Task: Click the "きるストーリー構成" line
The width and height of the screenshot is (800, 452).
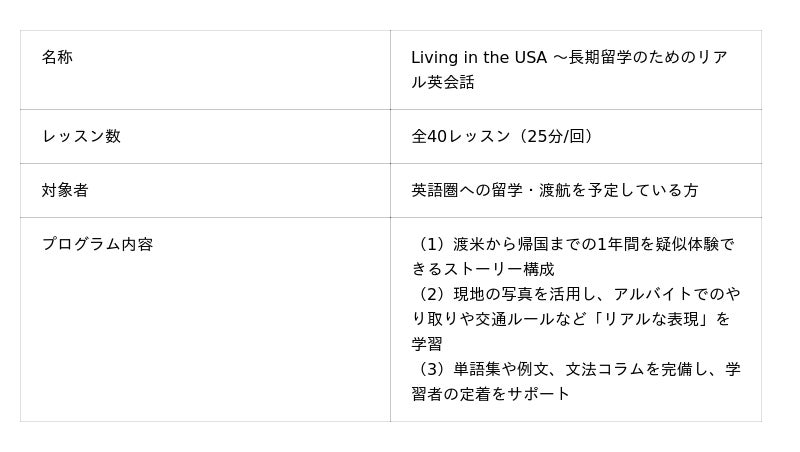Action: click(483, 269)
